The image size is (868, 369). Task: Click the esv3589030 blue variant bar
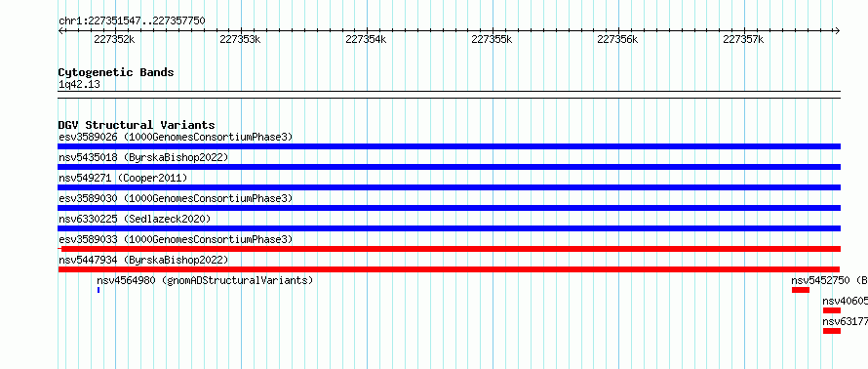pos(449,208)
